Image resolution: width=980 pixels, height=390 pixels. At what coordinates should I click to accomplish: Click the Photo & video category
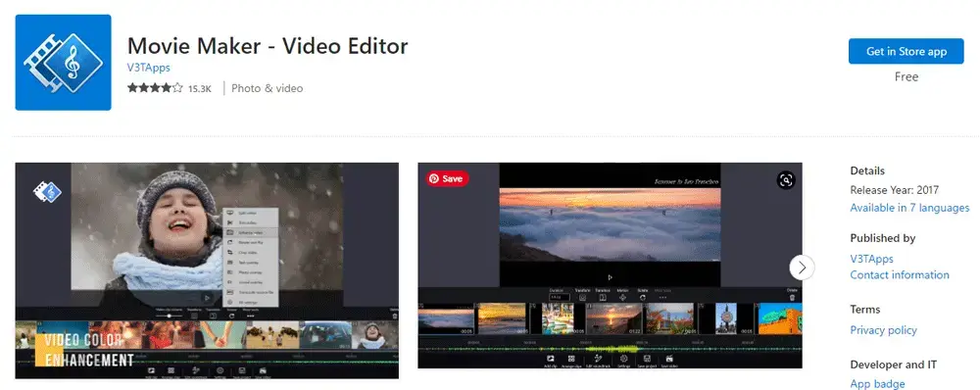(x=267, y=89)
